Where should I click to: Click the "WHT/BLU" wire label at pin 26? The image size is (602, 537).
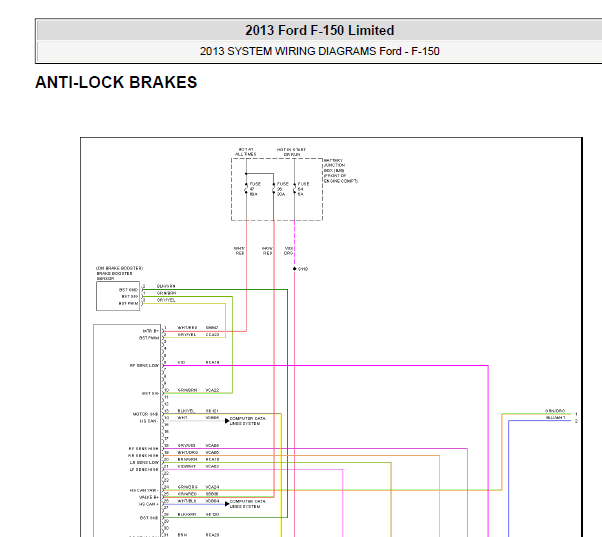point(187,501)
